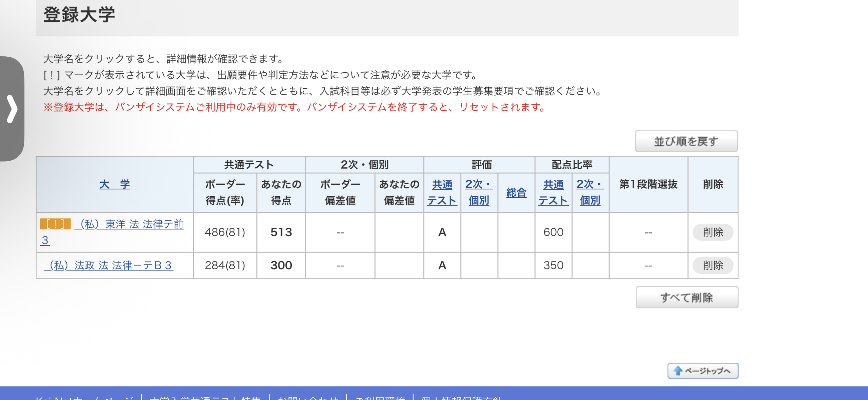This screenshot has width=868, height=400.
Task: Expand the left side panel chevron
Action: [x=12, y=109]
